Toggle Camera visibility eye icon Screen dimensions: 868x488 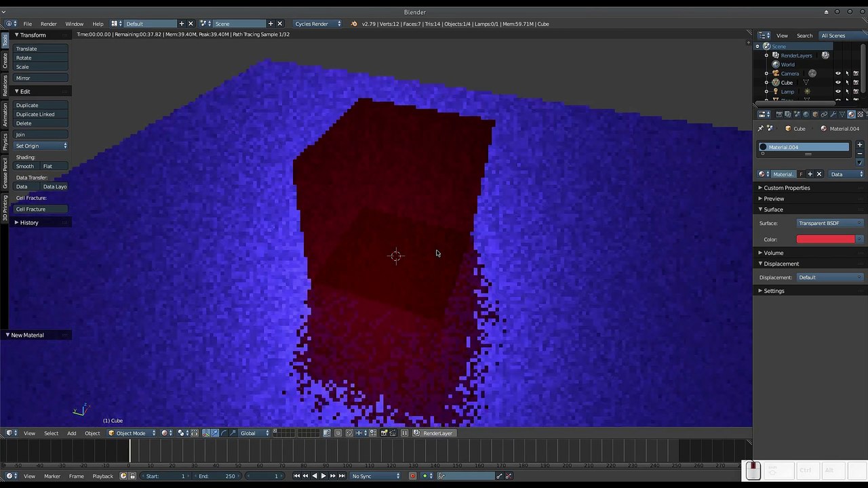pyautogui.click(x=837, y=73)
